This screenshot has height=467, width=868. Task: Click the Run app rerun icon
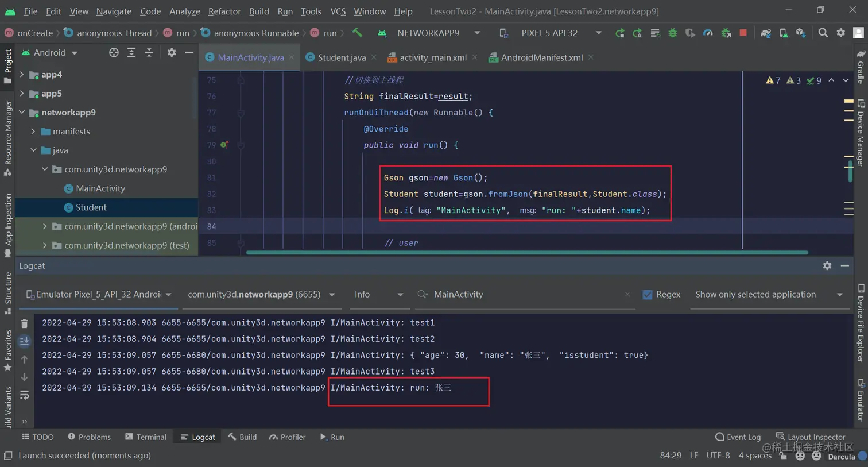[x=619, y=33]
